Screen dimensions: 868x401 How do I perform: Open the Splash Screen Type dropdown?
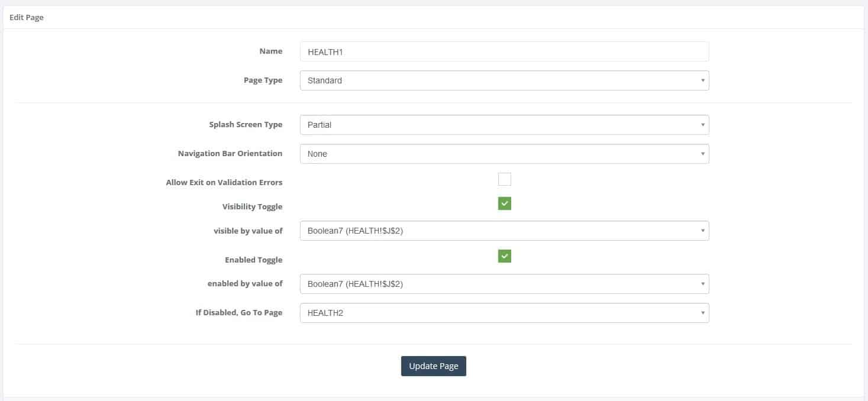[504, 125]
